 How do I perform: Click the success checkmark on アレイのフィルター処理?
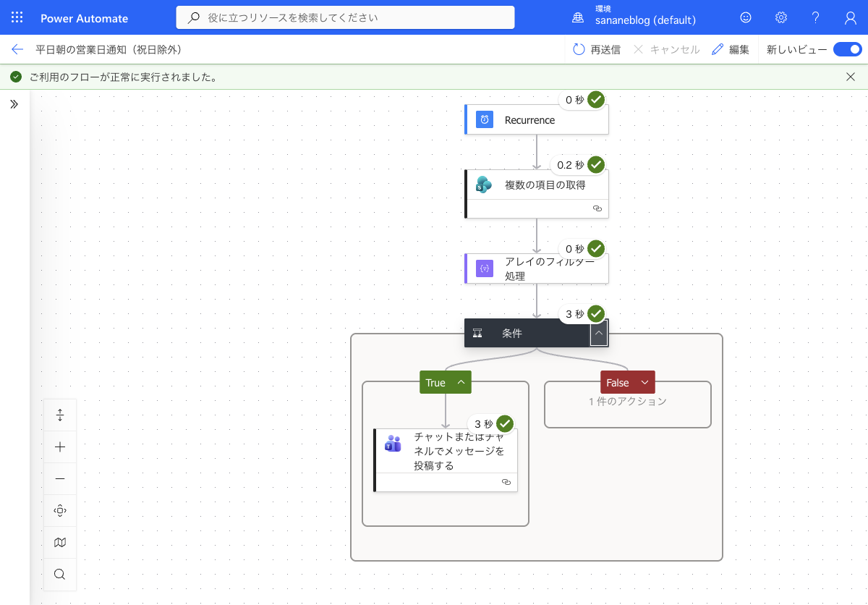point(596,249)
